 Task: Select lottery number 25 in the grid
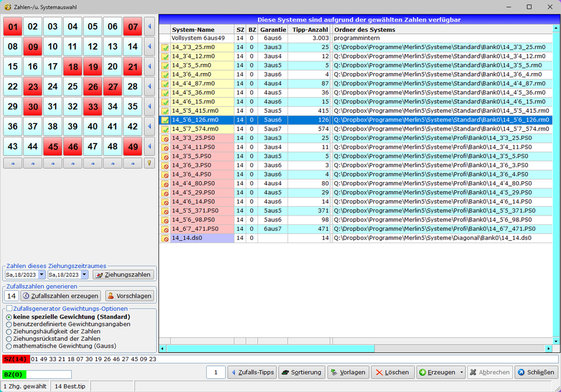click(73, 87)
